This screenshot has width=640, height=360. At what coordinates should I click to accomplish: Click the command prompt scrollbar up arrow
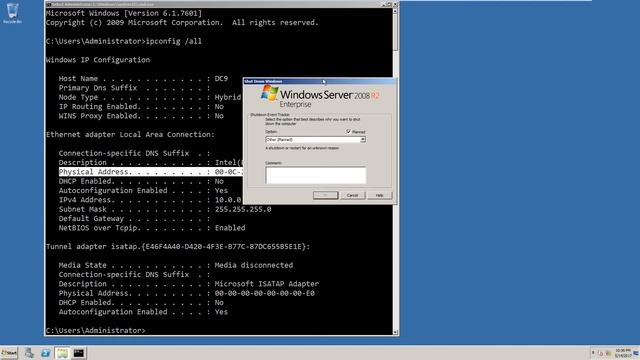(x=395, y=12)
